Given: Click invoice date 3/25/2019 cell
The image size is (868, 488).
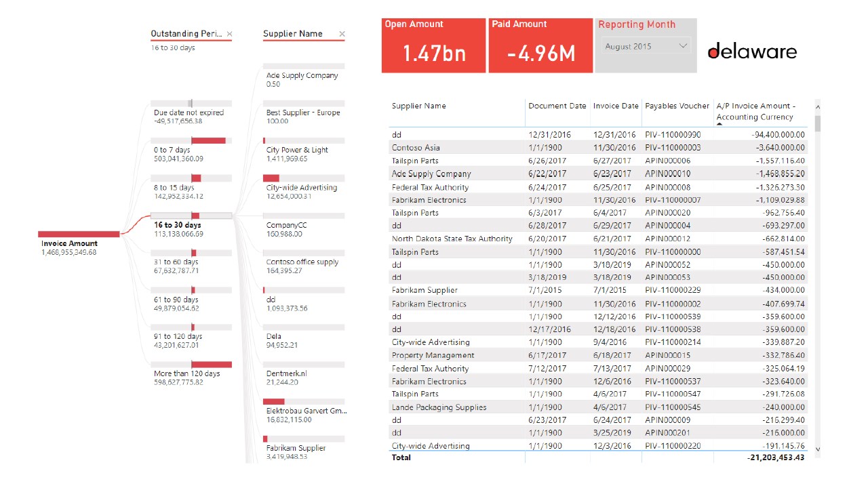Looking at the screenshot, I should (616, 433).
